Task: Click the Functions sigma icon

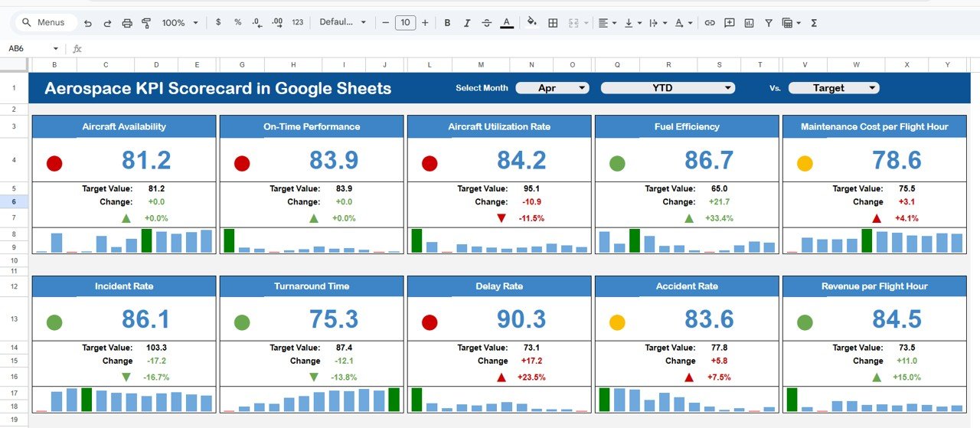Action: click(x=814, y=23)
